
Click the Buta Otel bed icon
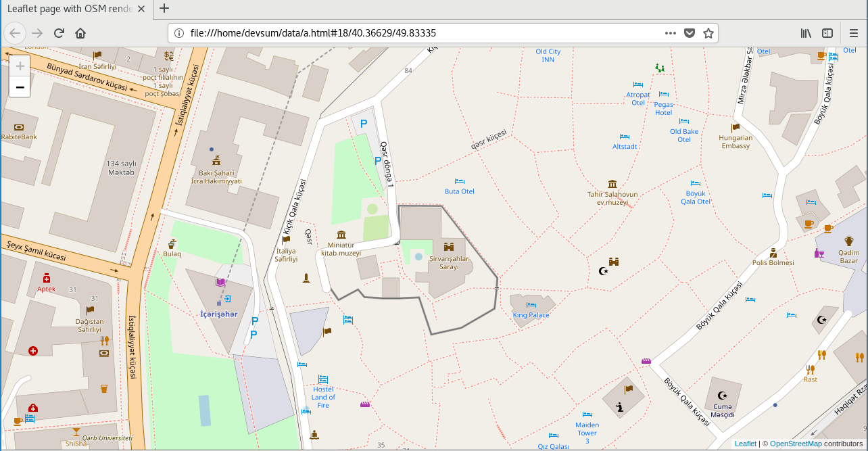460,181
